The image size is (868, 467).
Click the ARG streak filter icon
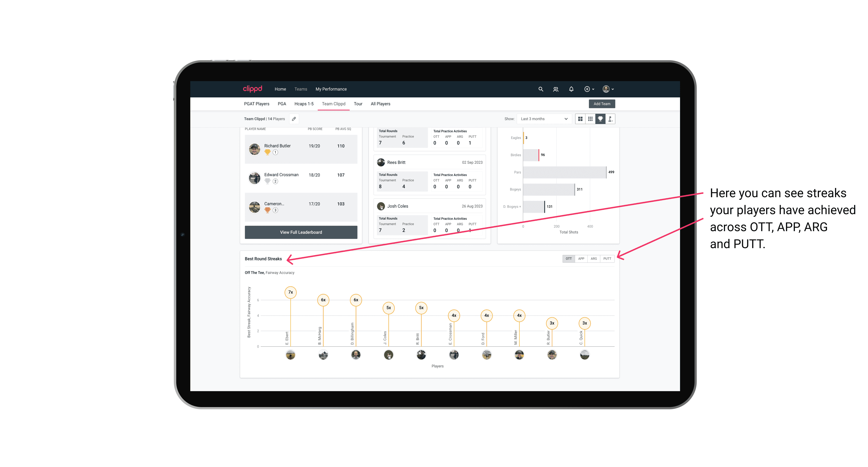pos(594,259)
